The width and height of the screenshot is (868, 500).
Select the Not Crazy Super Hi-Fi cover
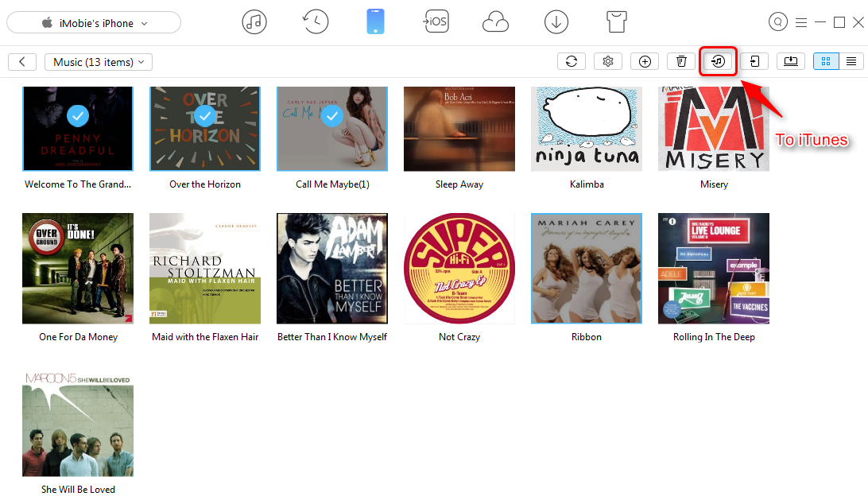tap(459, 269)
